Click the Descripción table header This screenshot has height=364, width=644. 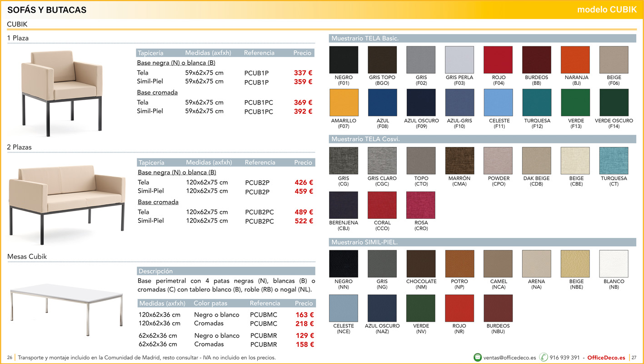(226, 271)
